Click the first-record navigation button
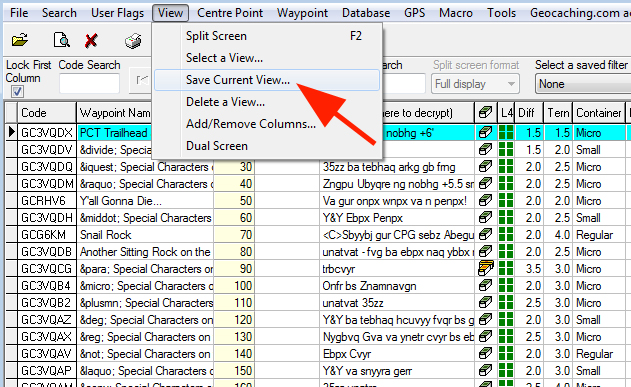Viewport: 631px width, 387px height. point(141,80)
